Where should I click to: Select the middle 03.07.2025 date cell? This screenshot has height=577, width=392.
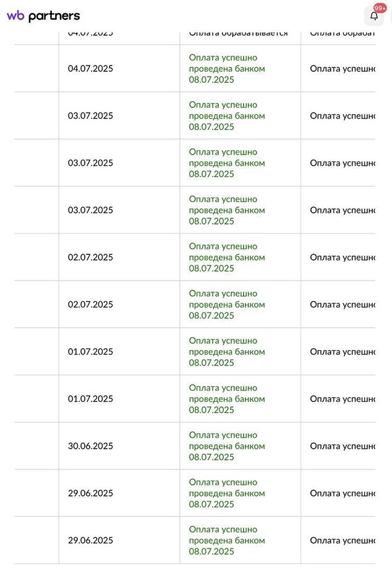[90, 163]
